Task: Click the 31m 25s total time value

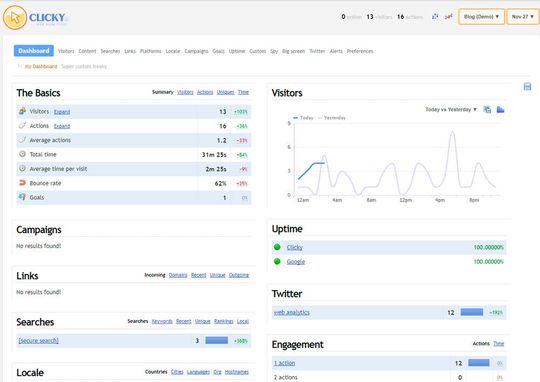Action: pos(214,155)
